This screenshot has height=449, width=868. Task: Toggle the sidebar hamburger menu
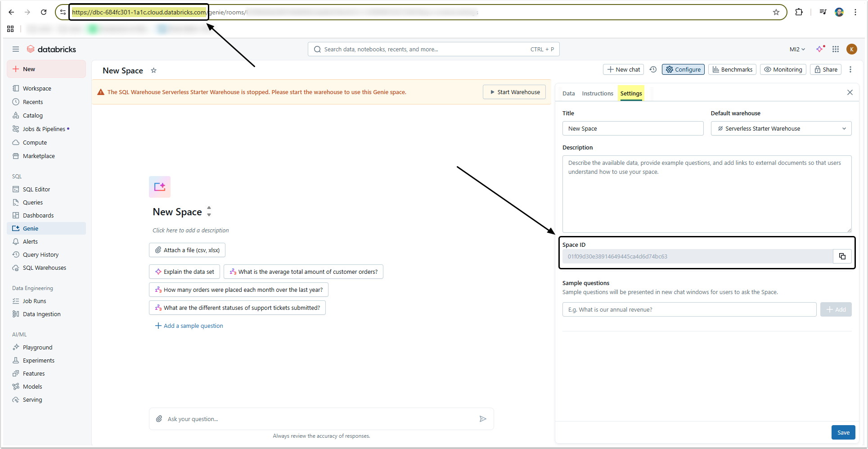(16, 49)
